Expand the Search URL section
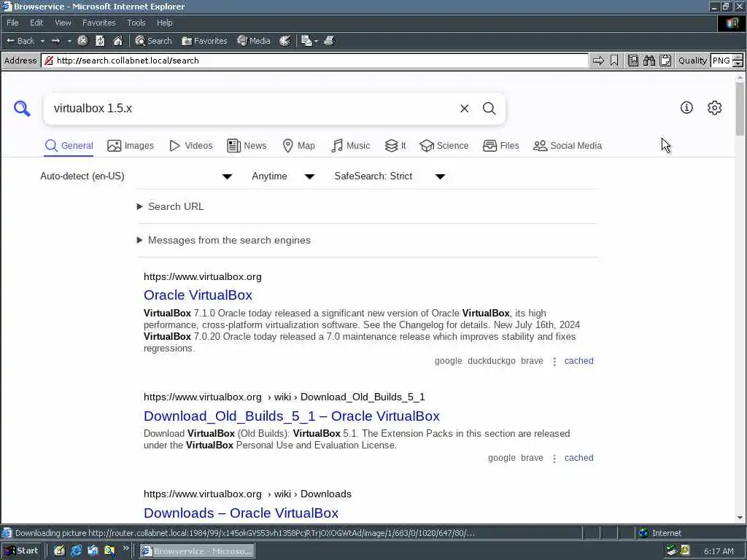Viewport: 747px width, 560px height. click(171, 206)
